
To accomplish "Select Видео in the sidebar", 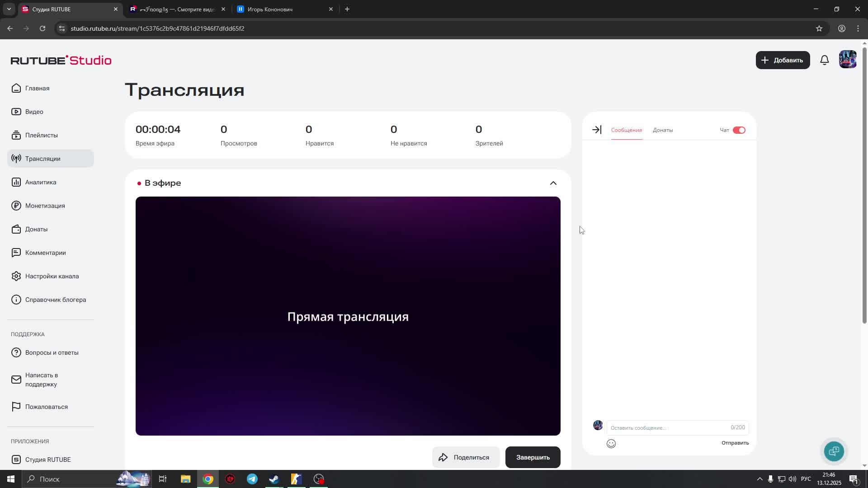I will coord(34,112).
